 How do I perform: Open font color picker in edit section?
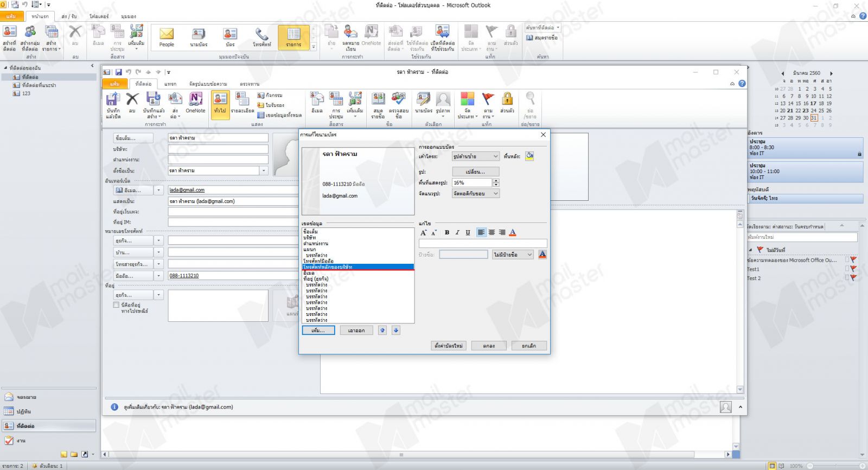pyautogui.click(x=513, y=232)
